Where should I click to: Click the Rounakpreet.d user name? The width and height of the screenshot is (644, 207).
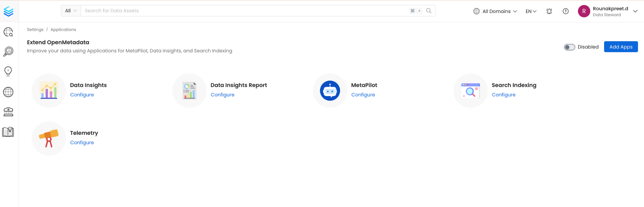[610, 9]
